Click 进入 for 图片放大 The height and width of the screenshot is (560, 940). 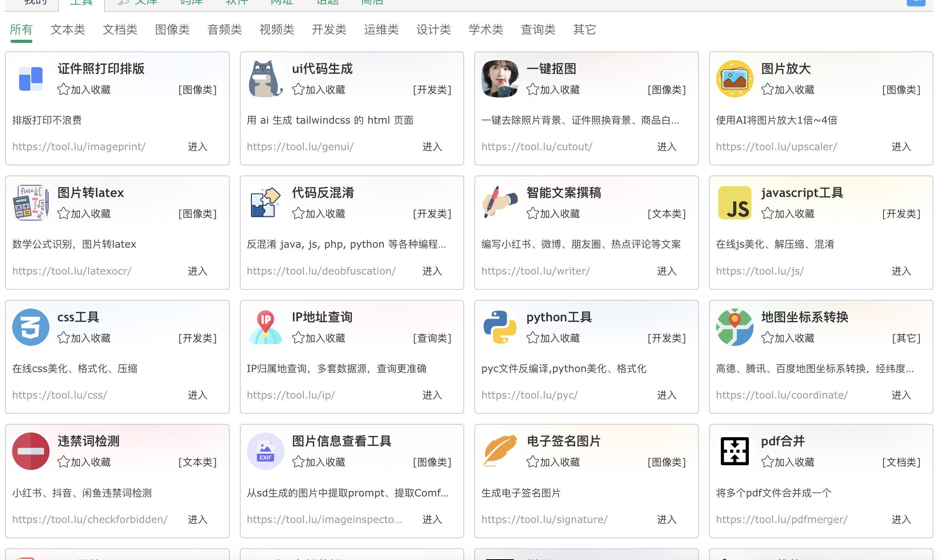click(x=901, y=147)
